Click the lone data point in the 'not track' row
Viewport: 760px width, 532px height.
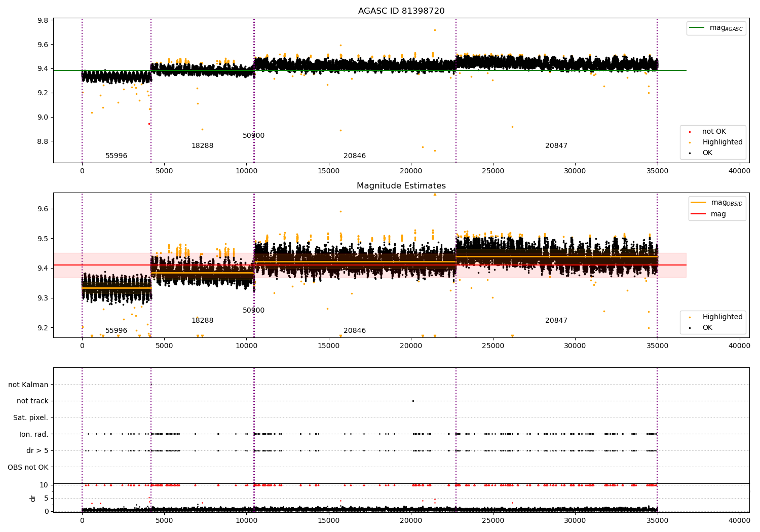(x=413, y=401)
